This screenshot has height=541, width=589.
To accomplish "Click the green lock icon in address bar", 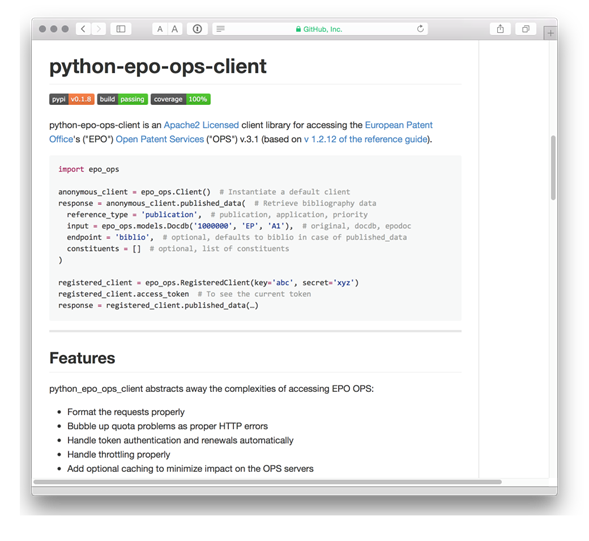I will click(x=298, y=29).
